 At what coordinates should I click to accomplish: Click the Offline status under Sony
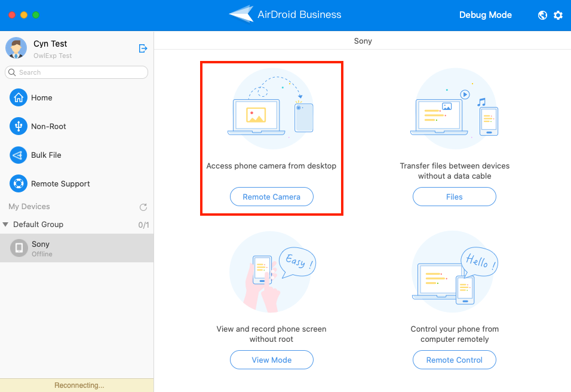tap(42, 254)
